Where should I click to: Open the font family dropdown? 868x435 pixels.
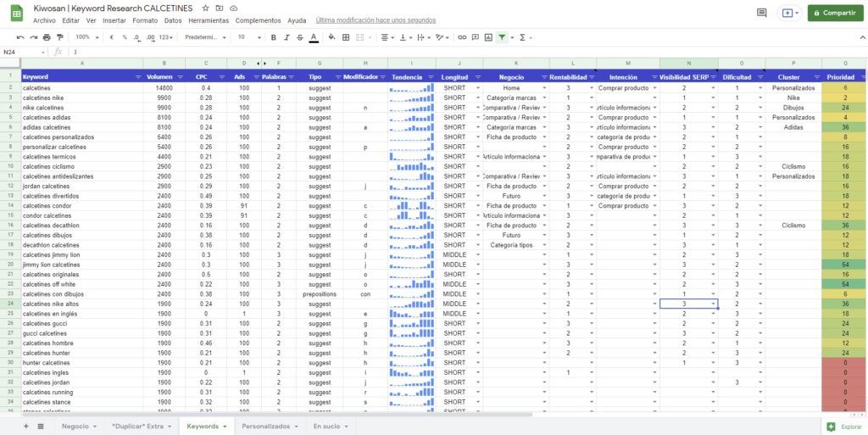(205, 37)
